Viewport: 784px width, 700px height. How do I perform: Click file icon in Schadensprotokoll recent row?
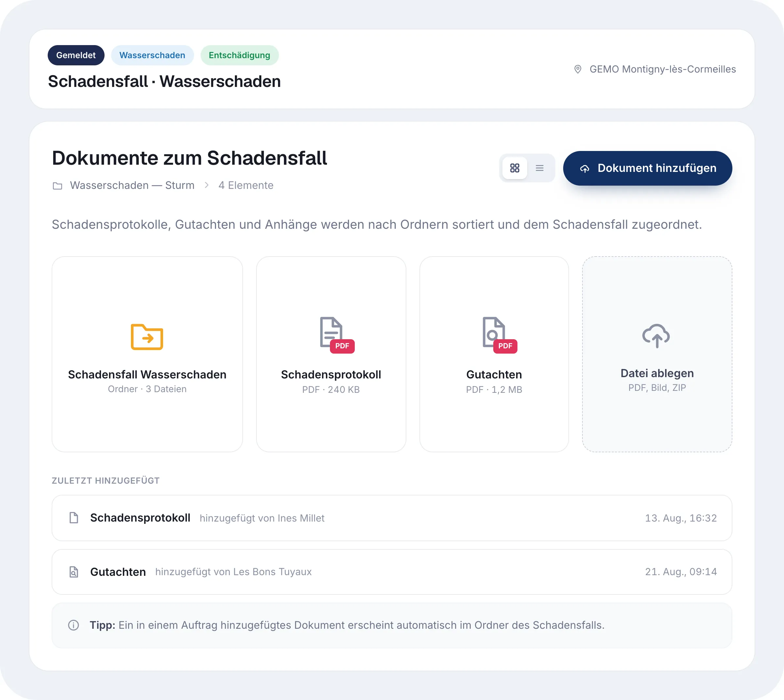(x=74, y=518)
